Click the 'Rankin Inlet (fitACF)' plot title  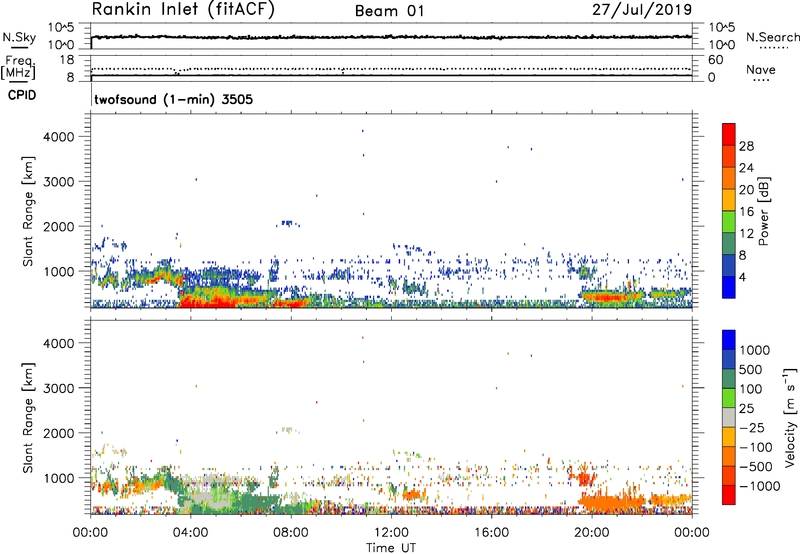(183, 10)
